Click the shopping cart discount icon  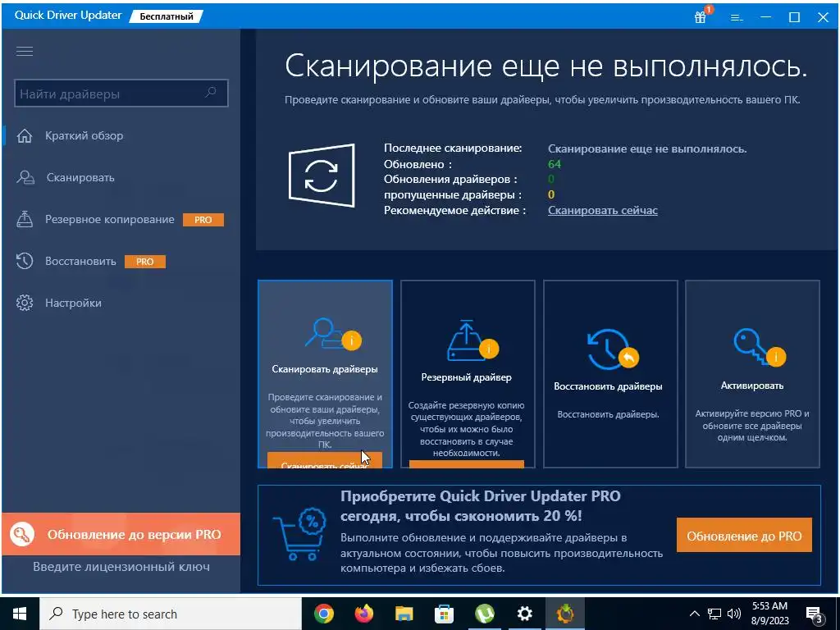click(x=299, y=536)
